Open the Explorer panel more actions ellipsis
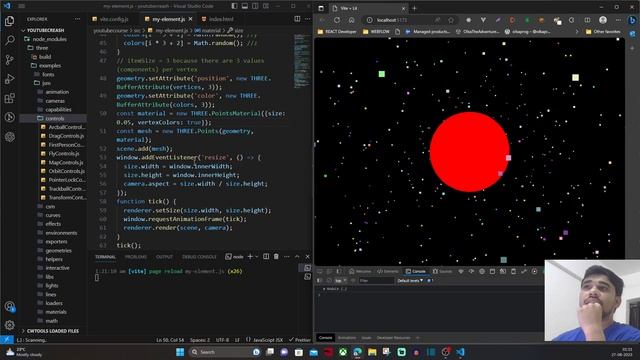The width and height of the screenshot is (640, 360). 78,19
